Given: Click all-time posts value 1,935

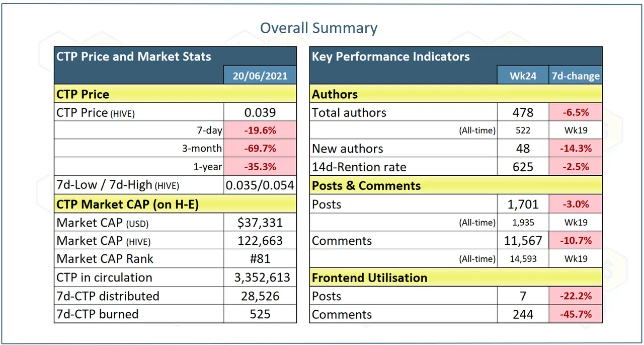Looking at the screenshot, I should click(523, 222).
